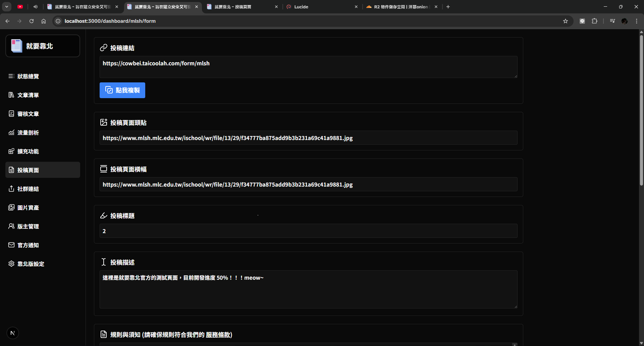Open 官方通知 in the sidebar
Image resolution: width=644 pixels, height=346 pixels.
point(43,245)
